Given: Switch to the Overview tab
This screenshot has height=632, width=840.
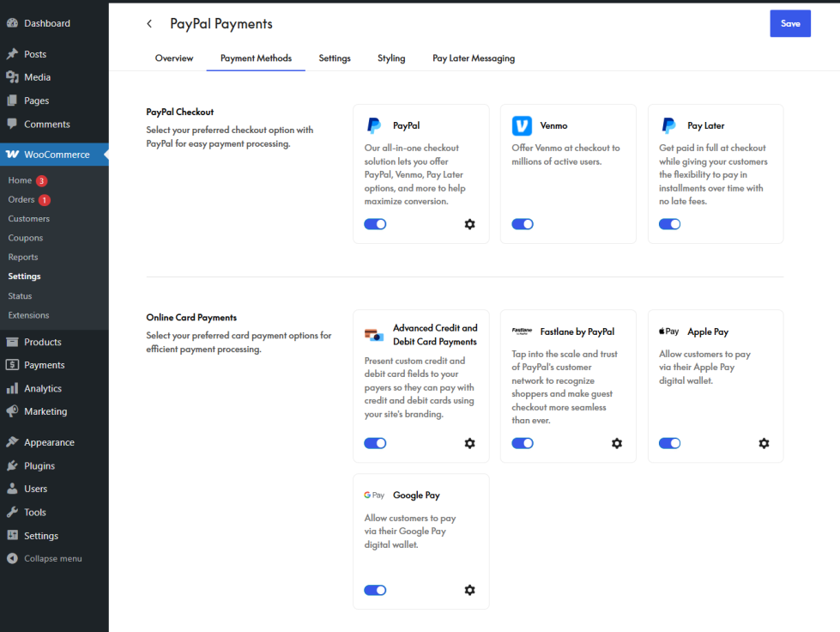Looking at the screenshot, I should point(174,58).
